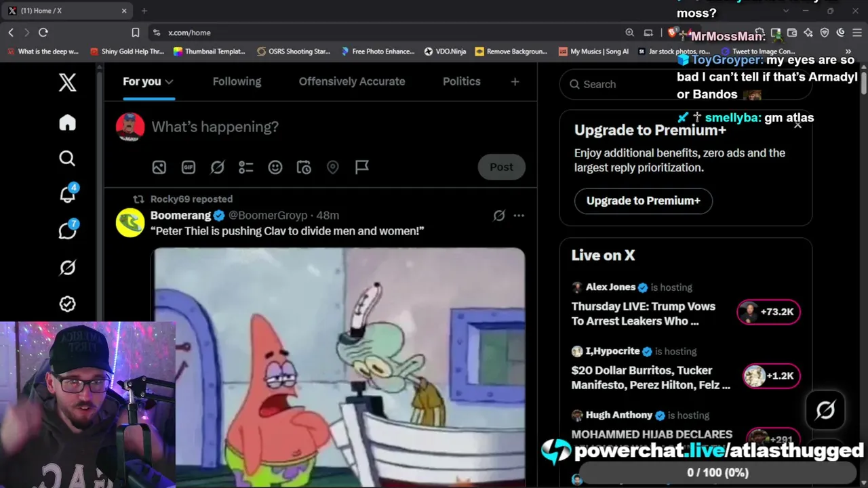Go back in the browser
Image resolution: width=868 pixels, height=488 pixels.
coord(11,33)
